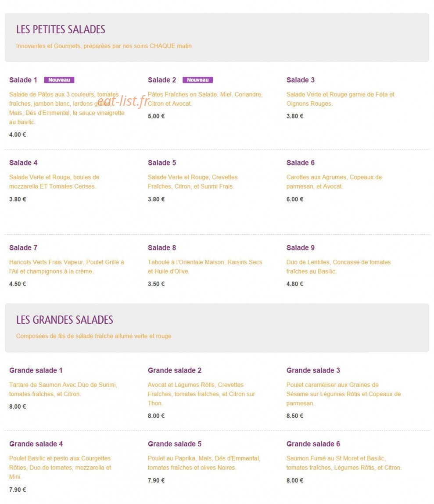Open the Salade 2 item title
The image size is (434, 504).
click(x=161, y=80)
